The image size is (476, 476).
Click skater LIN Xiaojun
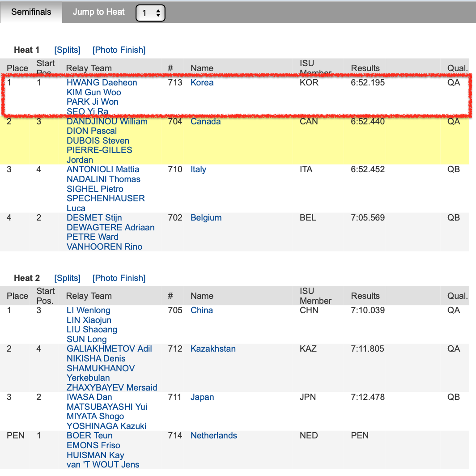(89, 320)
